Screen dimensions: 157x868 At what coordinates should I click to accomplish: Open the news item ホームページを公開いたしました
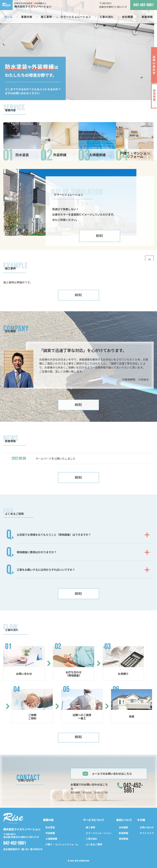point(56,459)
